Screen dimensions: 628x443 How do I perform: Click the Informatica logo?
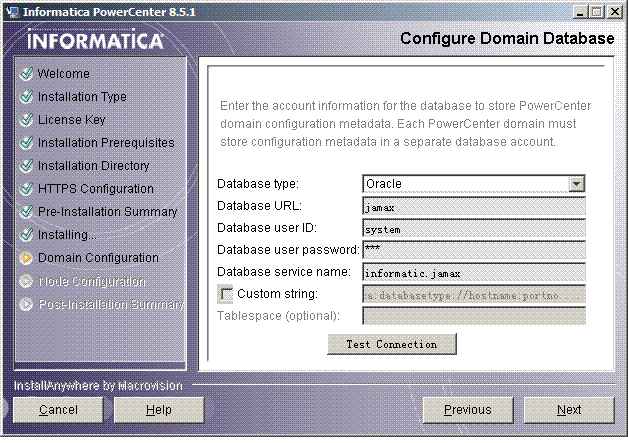[x=95, y=39]
